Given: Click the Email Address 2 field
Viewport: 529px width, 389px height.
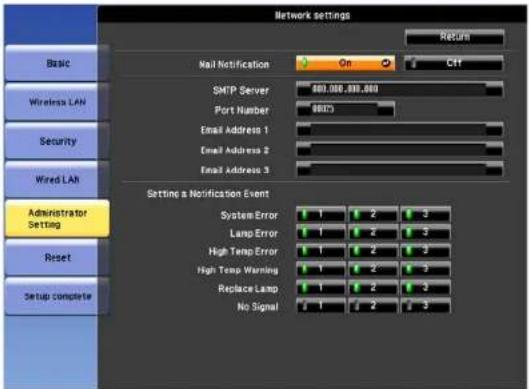Looking at the screenshot, I should [399, 149].
